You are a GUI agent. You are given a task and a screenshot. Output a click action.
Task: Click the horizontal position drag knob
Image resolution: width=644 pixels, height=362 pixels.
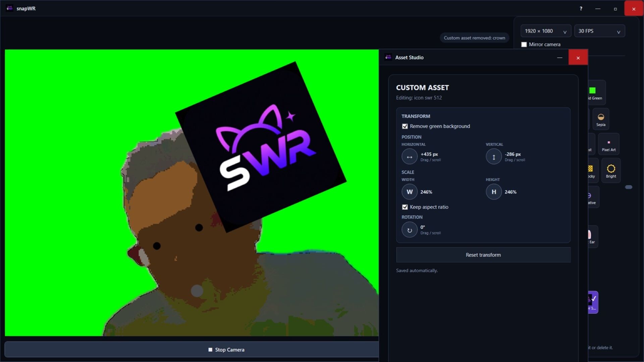coord(410,157)
